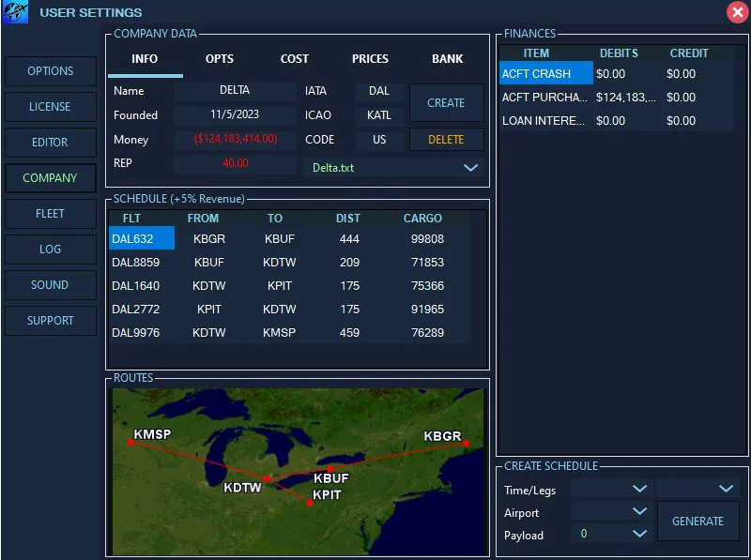The height and width of the screenshot is (560, 751).
Task: Switch to the OPTS tab
Action: point(220,59)
